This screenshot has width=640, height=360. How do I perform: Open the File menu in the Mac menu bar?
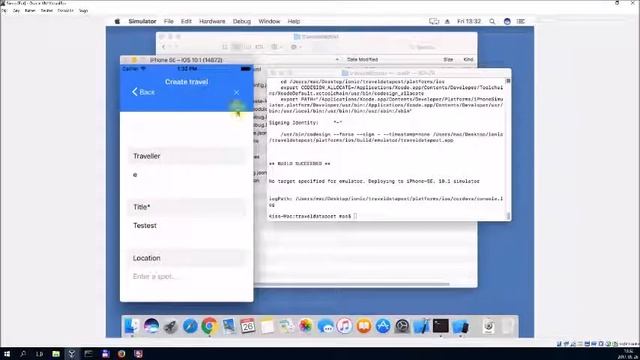pos(169,21)
